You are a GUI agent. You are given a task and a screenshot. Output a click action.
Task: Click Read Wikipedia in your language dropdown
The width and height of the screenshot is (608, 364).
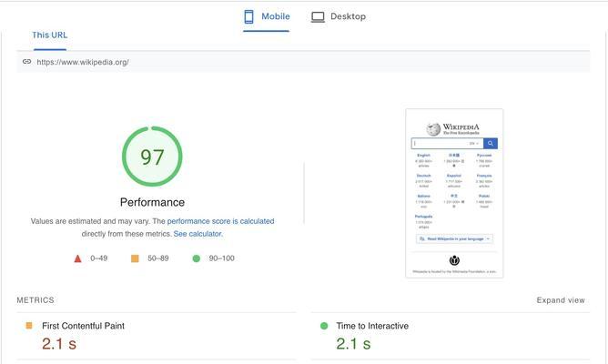(454, 238)
